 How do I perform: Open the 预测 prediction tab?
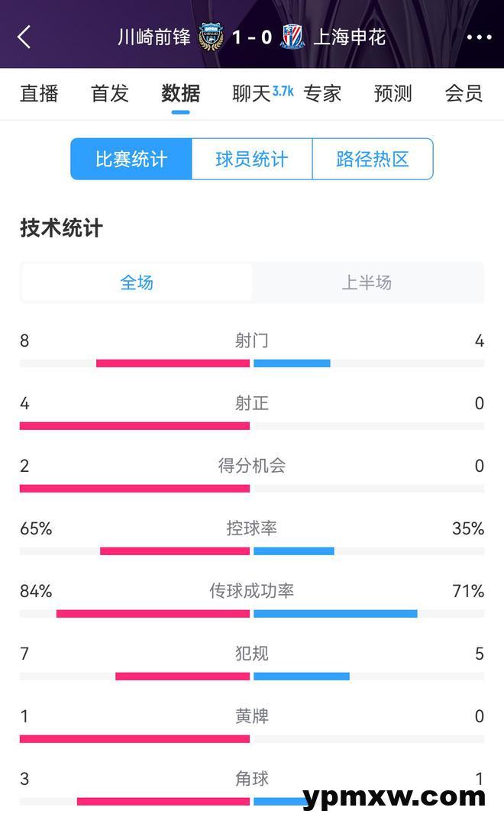pos(393,93)
